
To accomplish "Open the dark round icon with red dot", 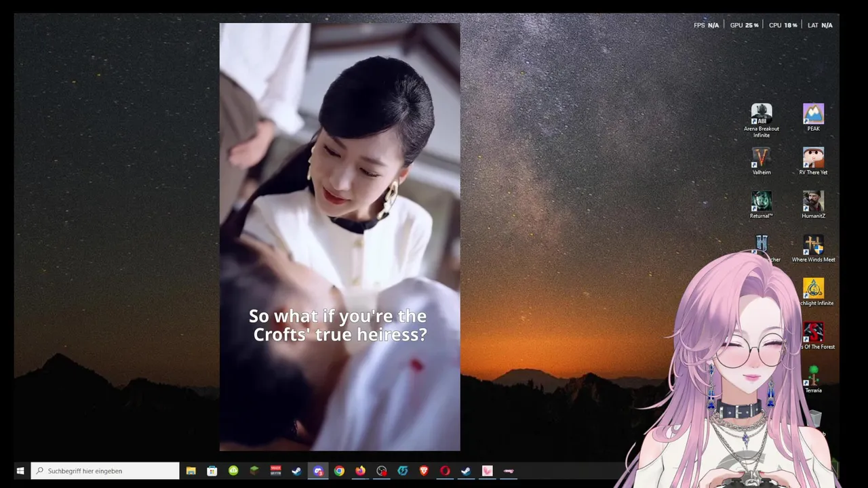I will point(382,471).
